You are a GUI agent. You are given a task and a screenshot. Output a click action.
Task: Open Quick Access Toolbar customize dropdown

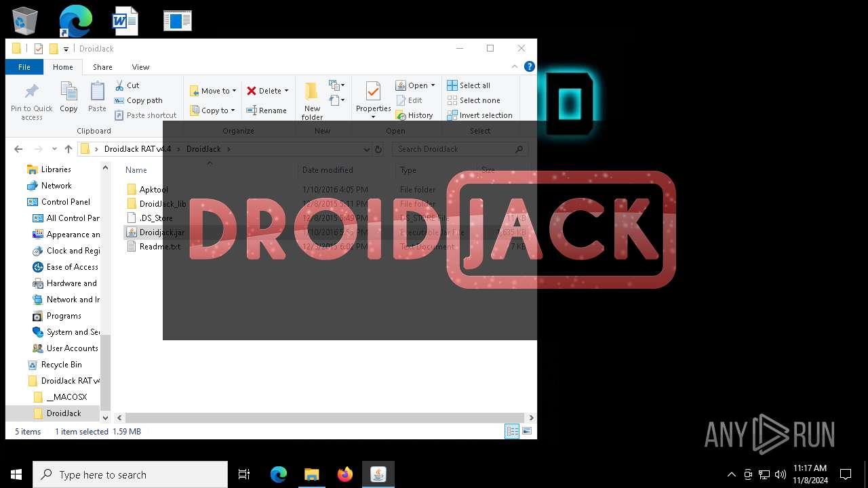[66, 49]
